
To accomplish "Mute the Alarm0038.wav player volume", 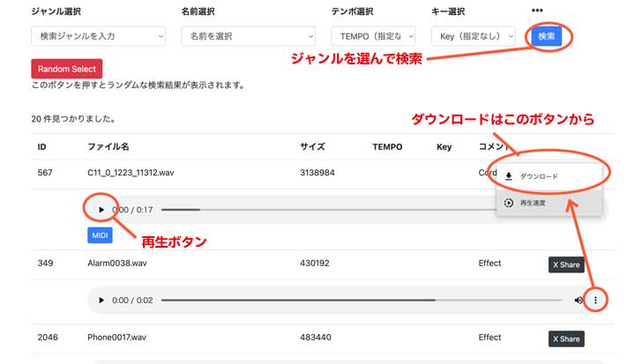I will 579,301.
